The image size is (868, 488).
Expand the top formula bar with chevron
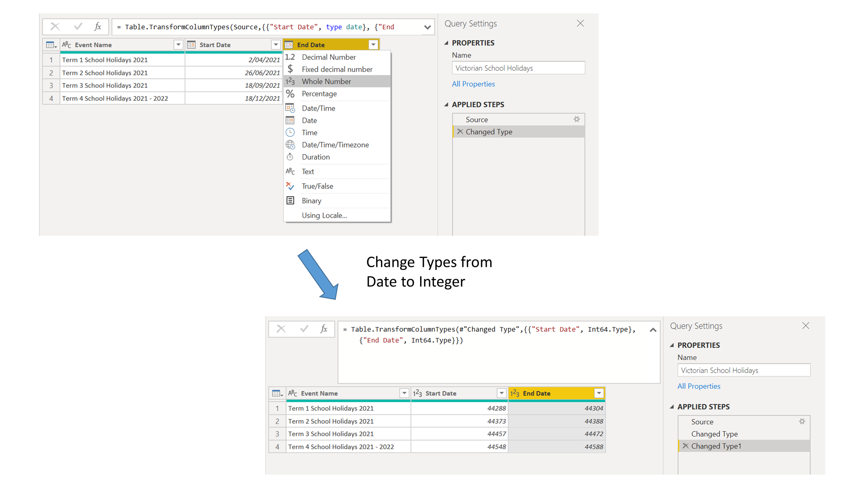click(427, 27)
